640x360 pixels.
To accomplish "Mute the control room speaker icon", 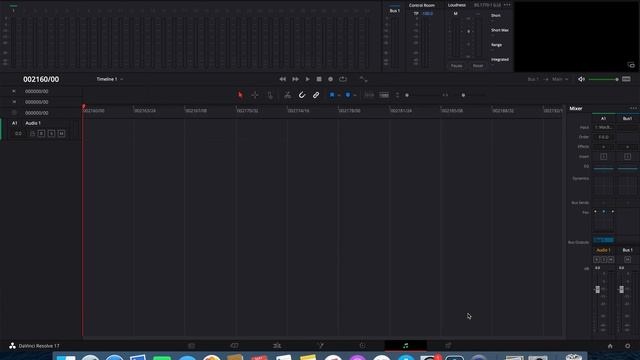I will pos(581,79).
